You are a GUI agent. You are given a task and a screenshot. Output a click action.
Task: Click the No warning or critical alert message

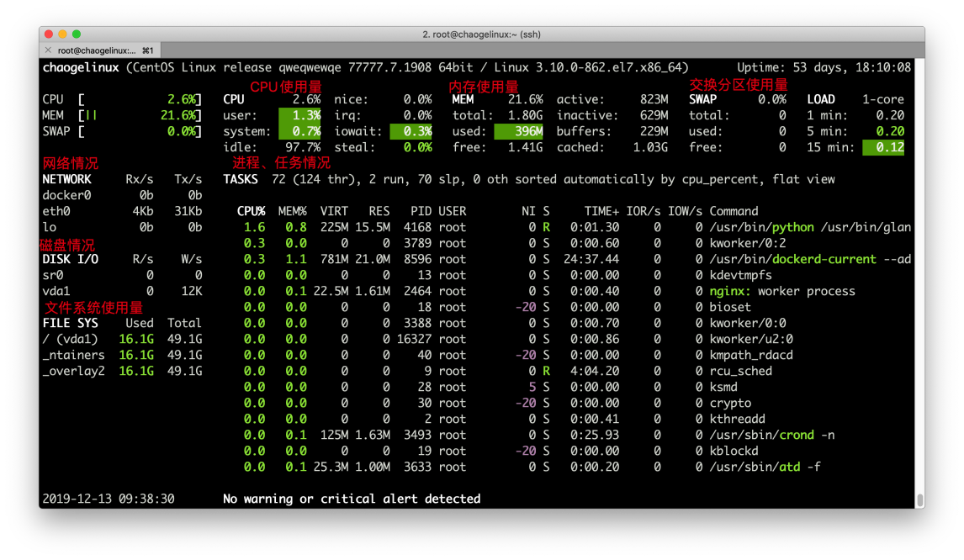click(352, 499)
